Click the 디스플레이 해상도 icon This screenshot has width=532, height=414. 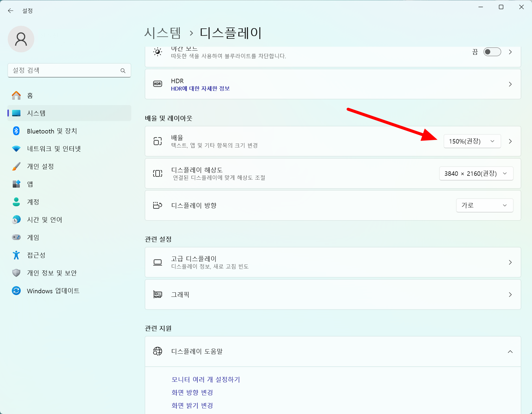158,173
